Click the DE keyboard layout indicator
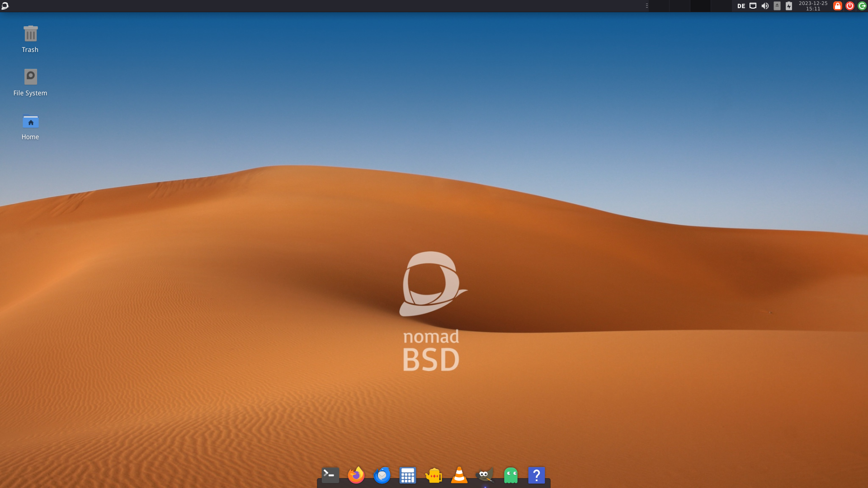This screenshot has height=488, width=868. point(741,6)
